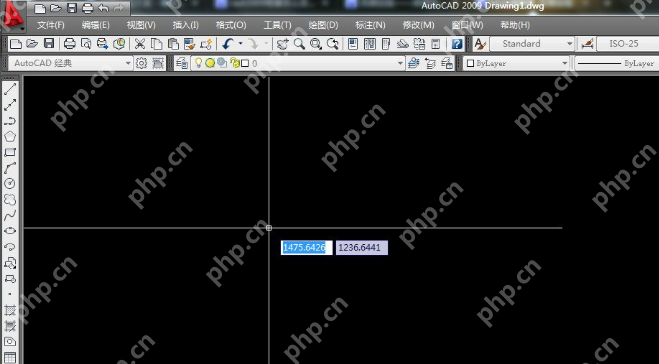The width and height of the screenshot is (659, 364).
Task: Click the Cut scissors icon
Action: click(140, 44)
